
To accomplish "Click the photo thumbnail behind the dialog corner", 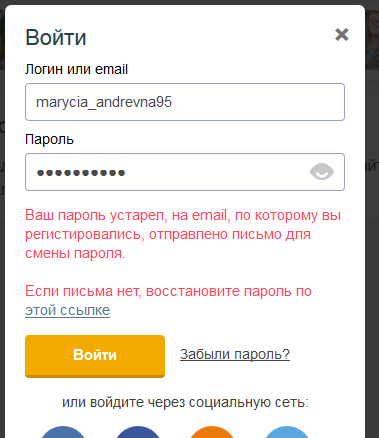I will click(372, 39).
